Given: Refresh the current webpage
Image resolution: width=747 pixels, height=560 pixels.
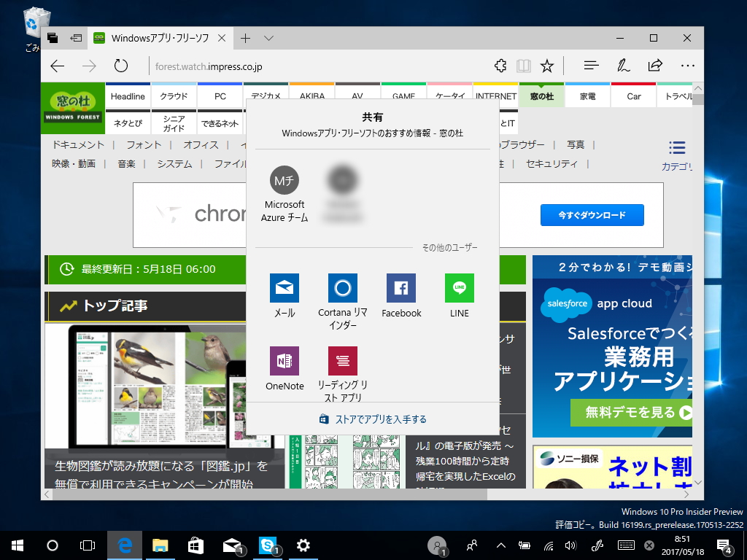Looking at the screenshot, I should coord(121,66).
